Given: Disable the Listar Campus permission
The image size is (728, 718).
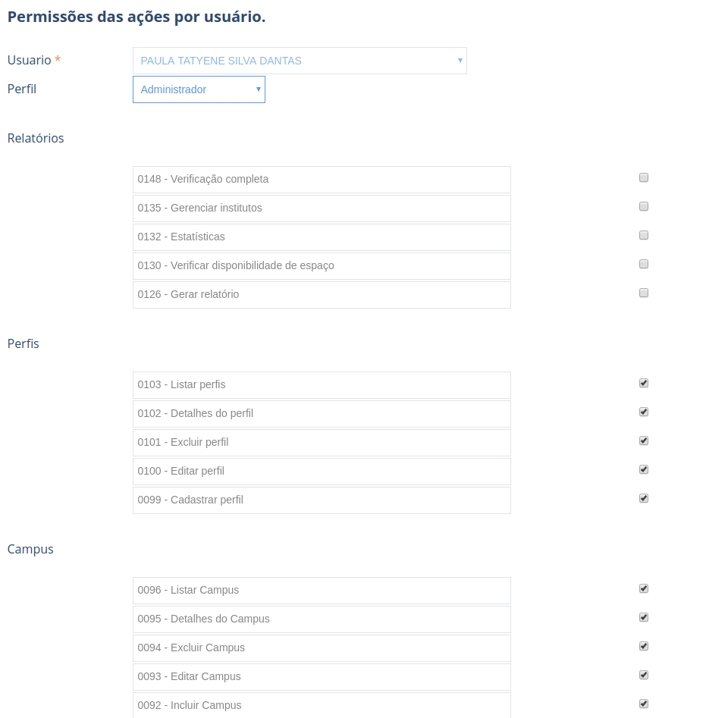Looking at the screenshot, I should pos(644,588).
